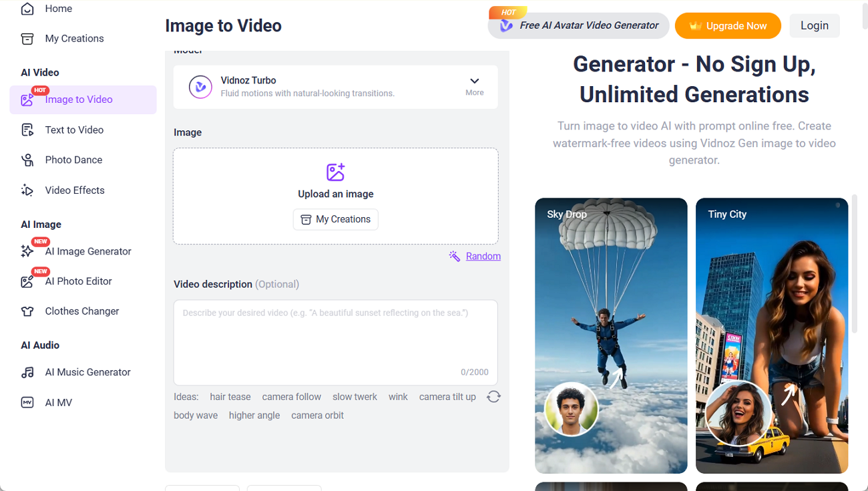Image resolution: width=868 pixels, height=491 pixels.
Task: Choose the 'higher angle' idea
Action: (x=254, y=416)
